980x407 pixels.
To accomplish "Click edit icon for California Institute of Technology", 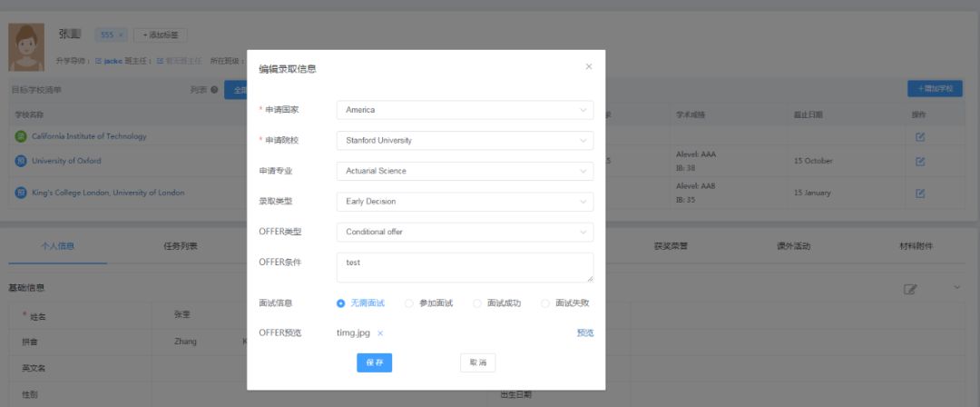I will pyautogui.click(x=919, y=137).
